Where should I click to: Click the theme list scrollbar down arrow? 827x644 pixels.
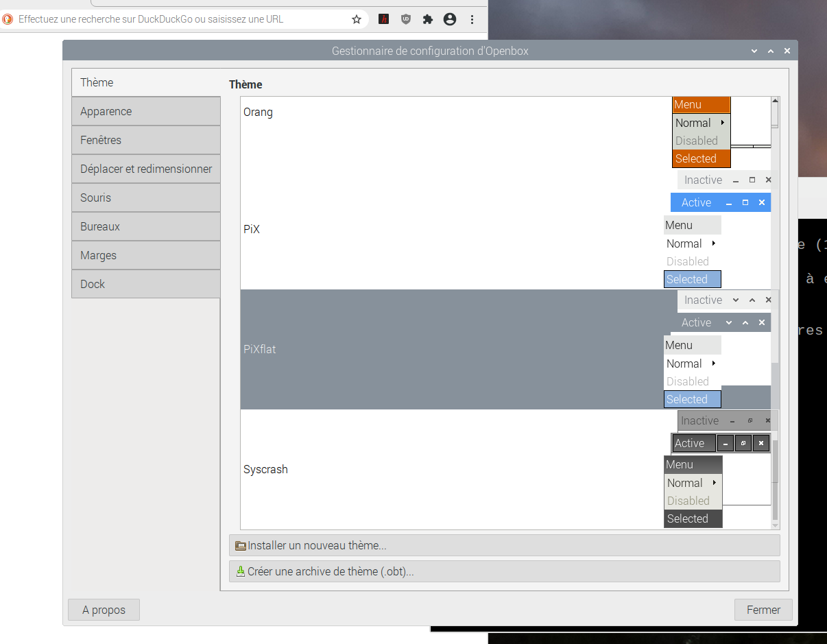tap(775, 525)
